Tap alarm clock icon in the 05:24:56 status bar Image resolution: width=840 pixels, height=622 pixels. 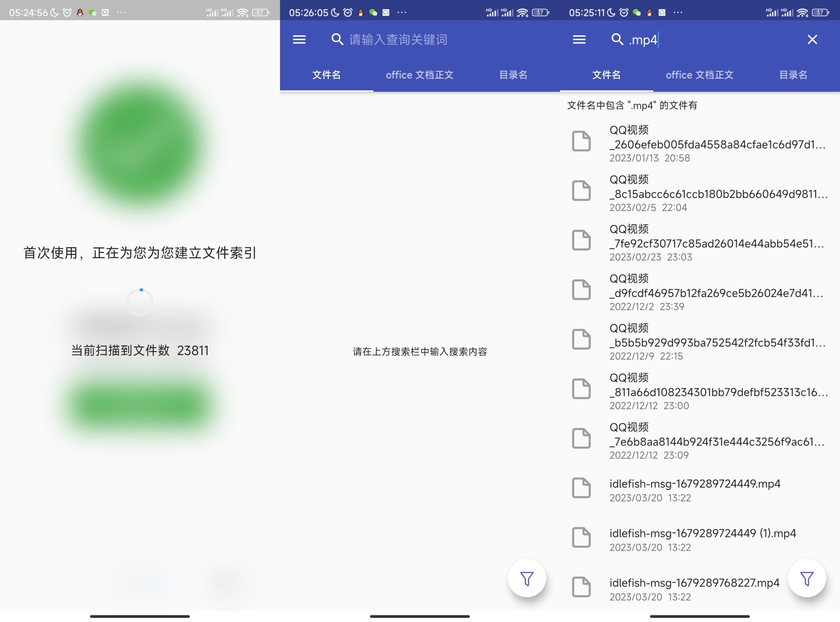pyautogui.click(x=67, y=12)
